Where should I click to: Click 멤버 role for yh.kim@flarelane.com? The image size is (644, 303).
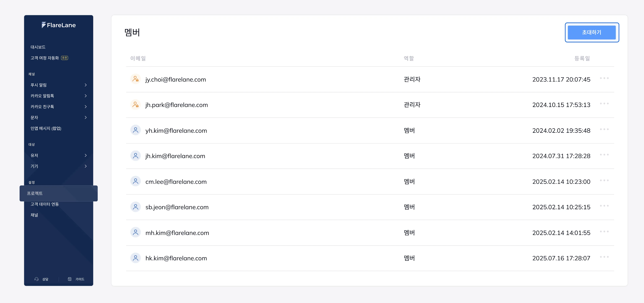point(409,130)
